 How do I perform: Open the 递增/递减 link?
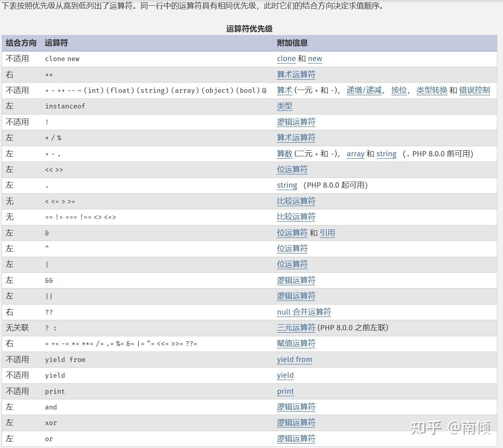tap(364, 90)
